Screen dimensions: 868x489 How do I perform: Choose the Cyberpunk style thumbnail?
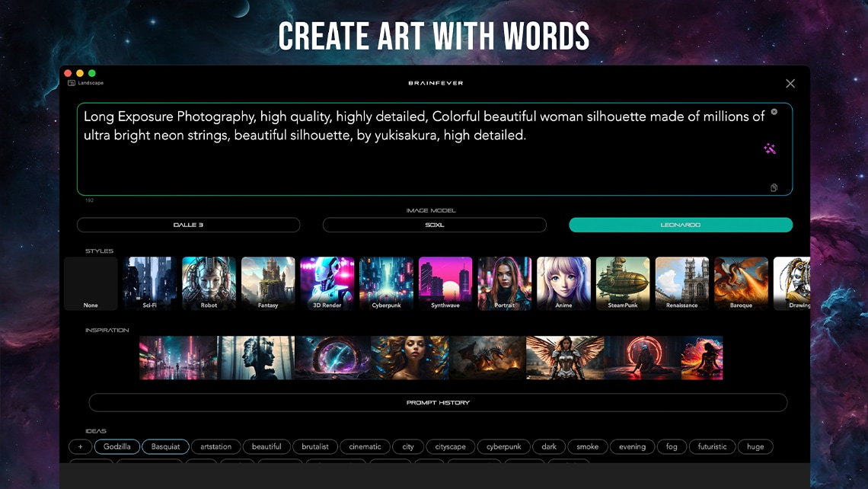tap(386, 283)
